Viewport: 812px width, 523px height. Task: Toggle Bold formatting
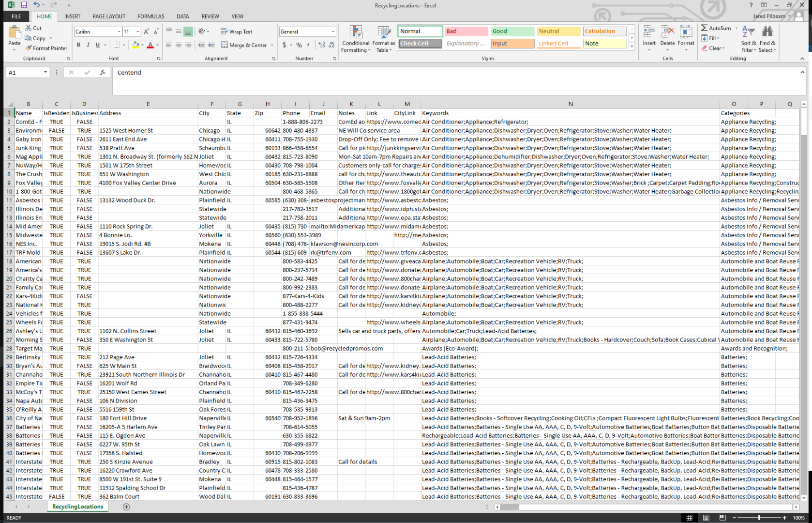coord(78,45)
